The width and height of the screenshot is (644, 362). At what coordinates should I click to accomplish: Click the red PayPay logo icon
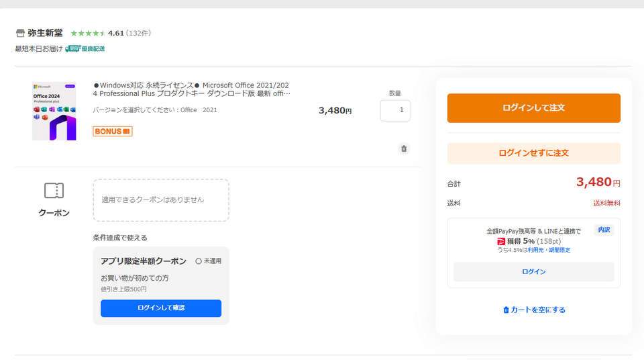500,241
